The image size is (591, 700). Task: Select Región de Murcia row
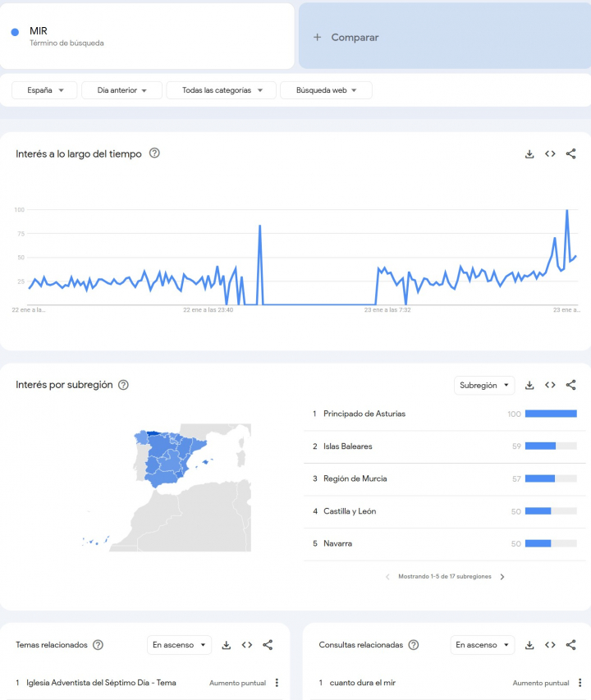pyautogui.click(x=445, y=478)
